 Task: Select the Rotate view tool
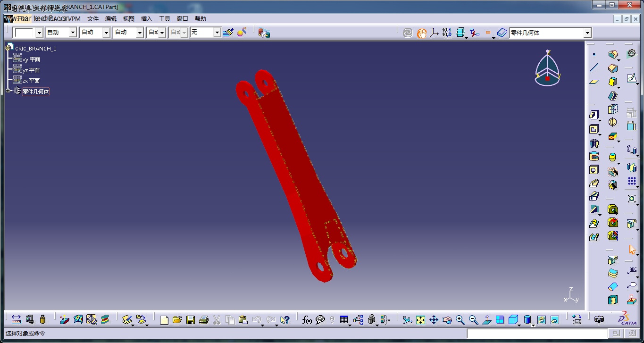[x=447, y=320]
